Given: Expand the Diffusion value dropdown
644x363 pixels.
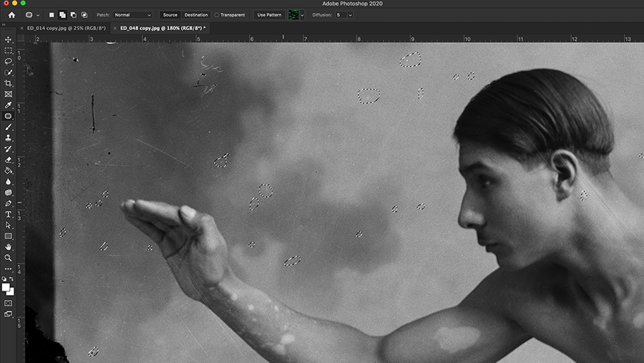Looking at the screenshot, I should (x=350, y=15).
